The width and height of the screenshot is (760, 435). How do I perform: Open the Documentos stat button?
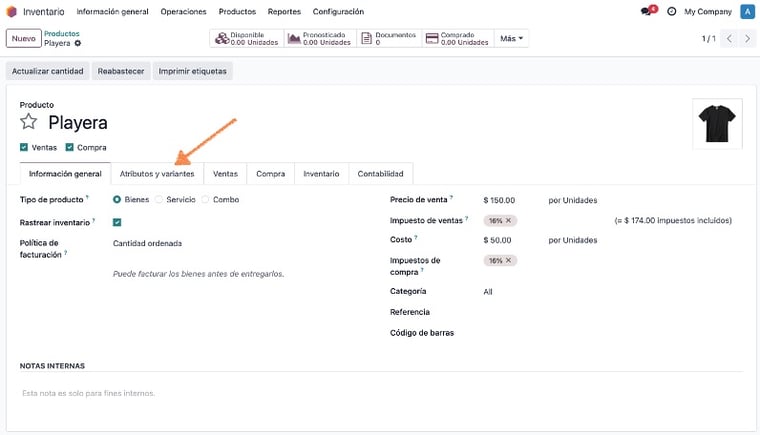[x=389, y=38]
